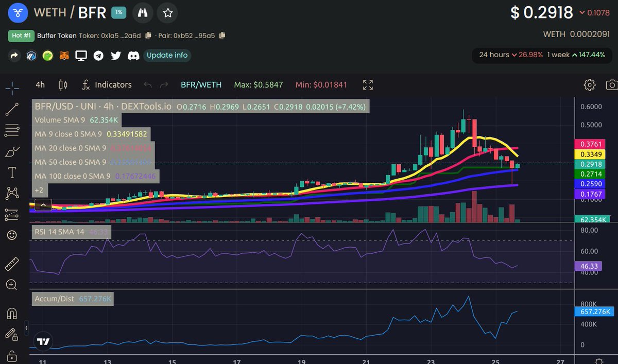Select the crosshair cursor tool
This screenshot has height=364, width=618.
tap(12, 88)
